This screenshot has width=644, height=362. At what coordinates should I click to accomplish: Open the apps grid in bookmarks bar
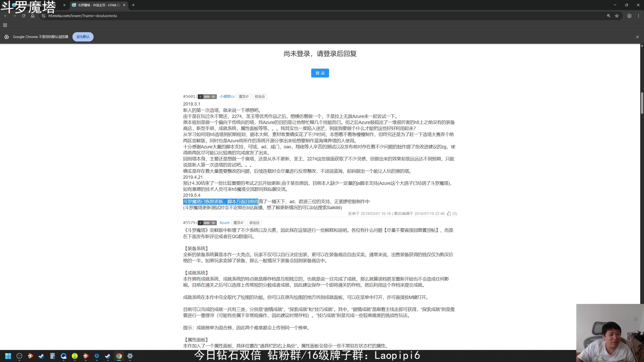5,25
